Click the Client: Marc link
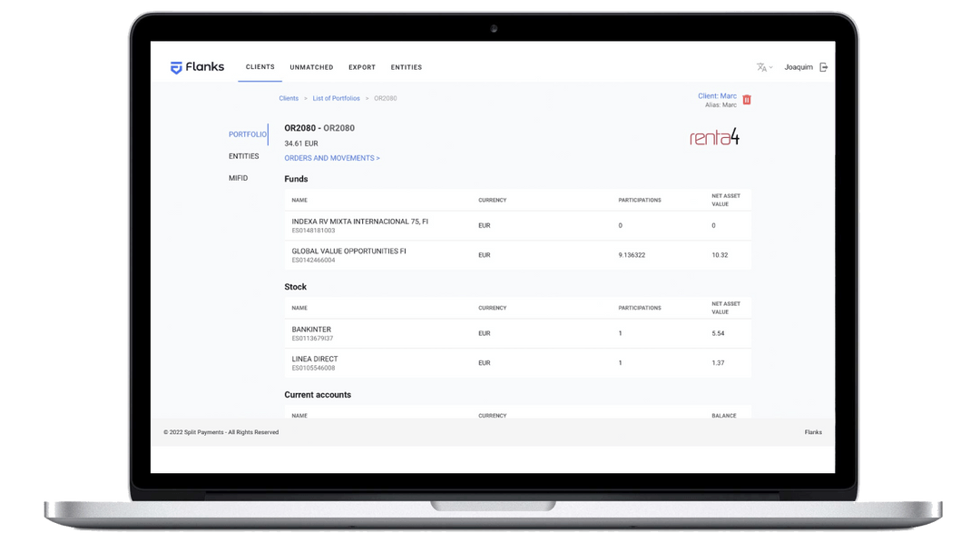The height and width of the screenshot is (533, 980). pyautogui.click(x=717, y=94)
